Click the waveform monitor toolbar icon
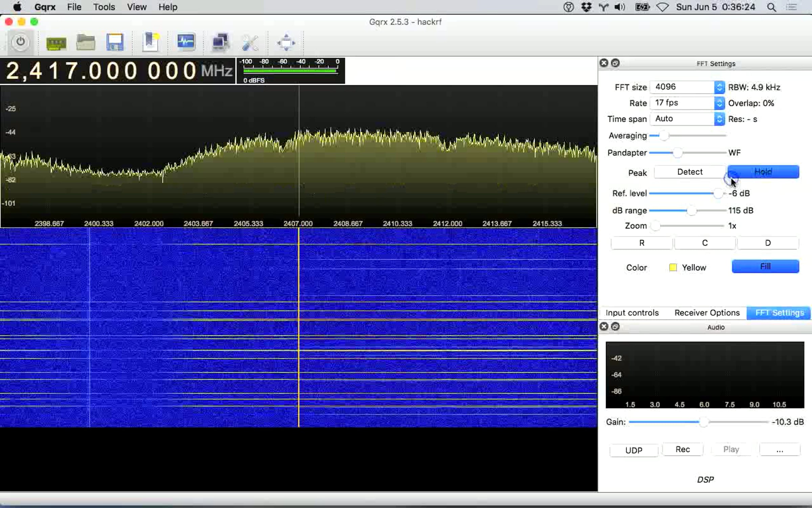 point(186,42)
